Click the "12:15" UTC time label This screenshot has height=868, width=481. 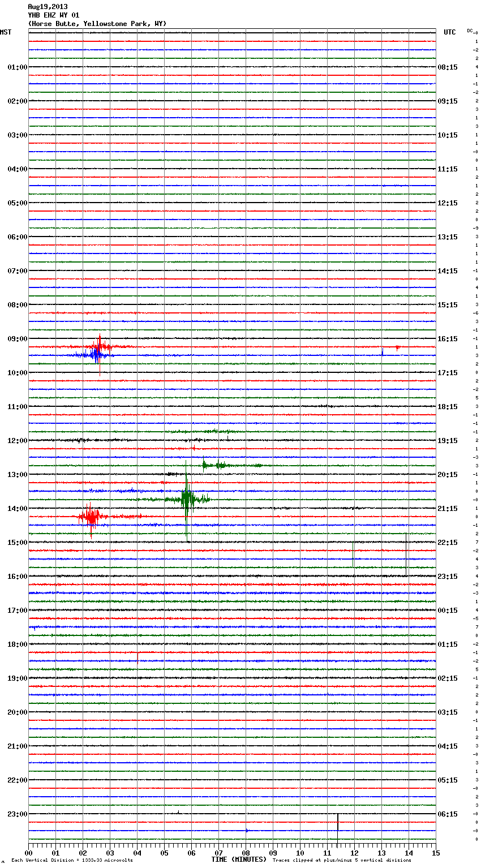448,203
